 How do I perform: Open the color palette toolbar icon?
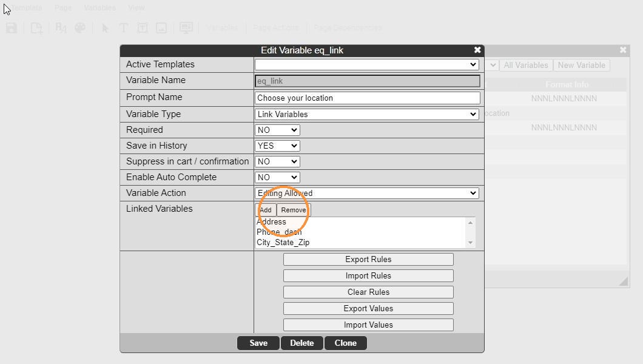(80, 28)
